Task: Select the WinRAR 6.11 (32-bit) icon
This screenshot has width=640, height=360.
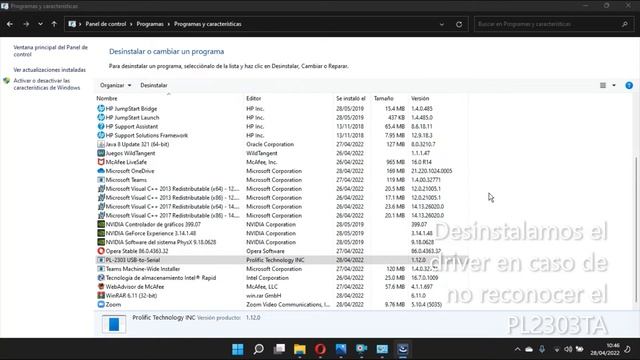Action: (101, 296)
